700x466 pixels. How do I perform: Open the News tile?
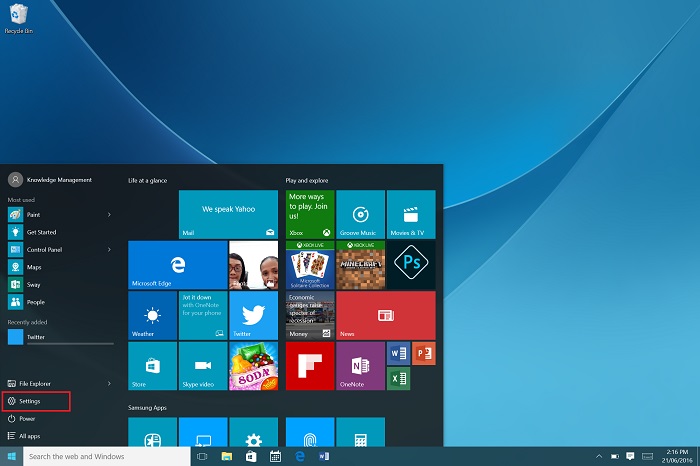coord(386,316)
